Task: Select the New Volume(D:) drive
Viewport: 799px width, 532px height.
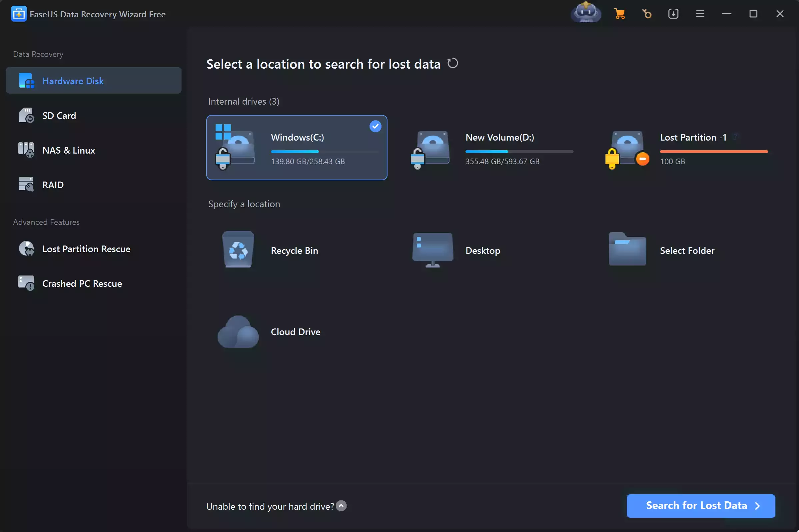Action: click(491, 148)
